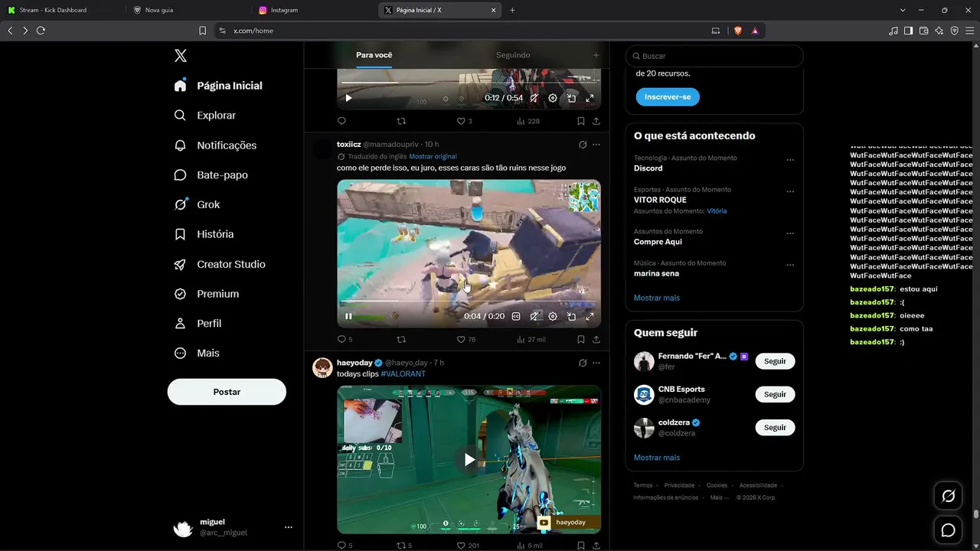Click the X logo in the sidebar
This screenshot has height=551, width=980.
[181, 56]
